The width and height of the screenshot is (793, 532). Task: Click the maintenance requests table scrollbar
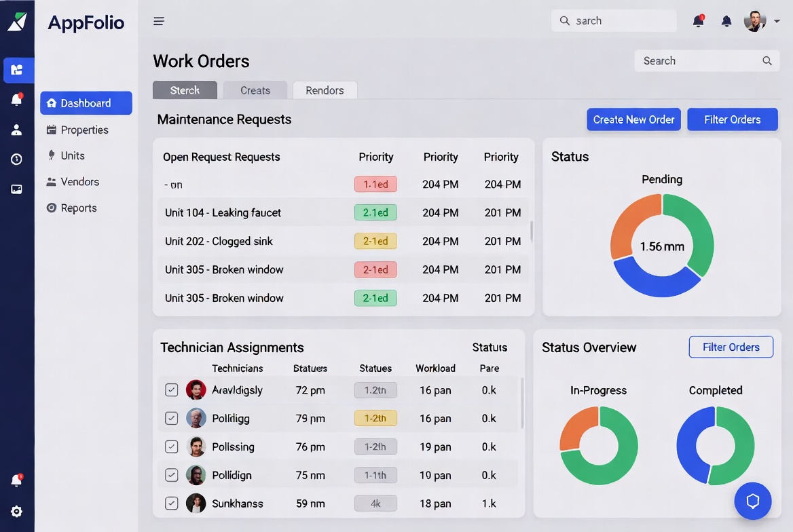pos(531,231)
